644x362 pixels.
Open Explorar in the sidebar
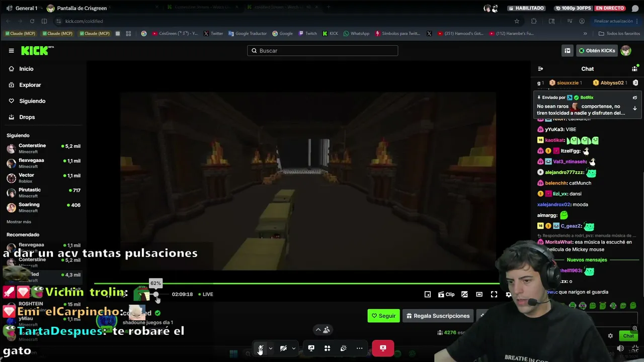25,85
